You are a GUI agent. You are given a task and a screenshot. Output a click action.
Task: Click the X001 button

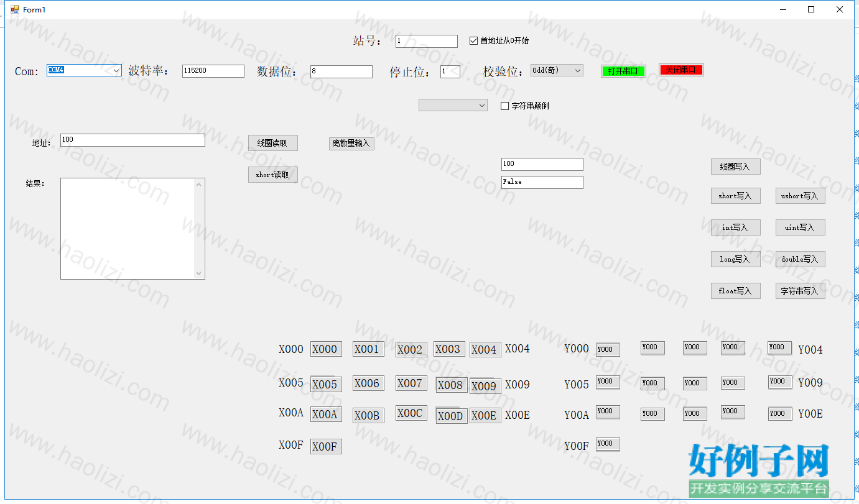[368, 349]
